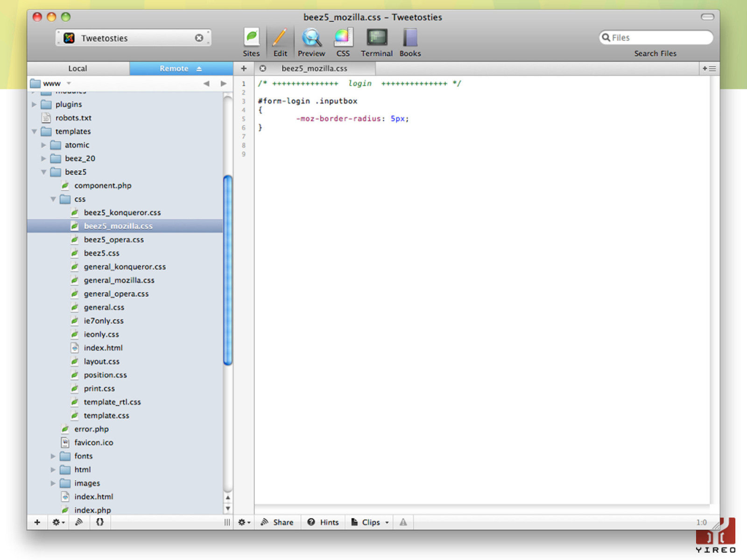Toggle the code navigator braces icon
The image size is (747, 560).
[100, 522]
